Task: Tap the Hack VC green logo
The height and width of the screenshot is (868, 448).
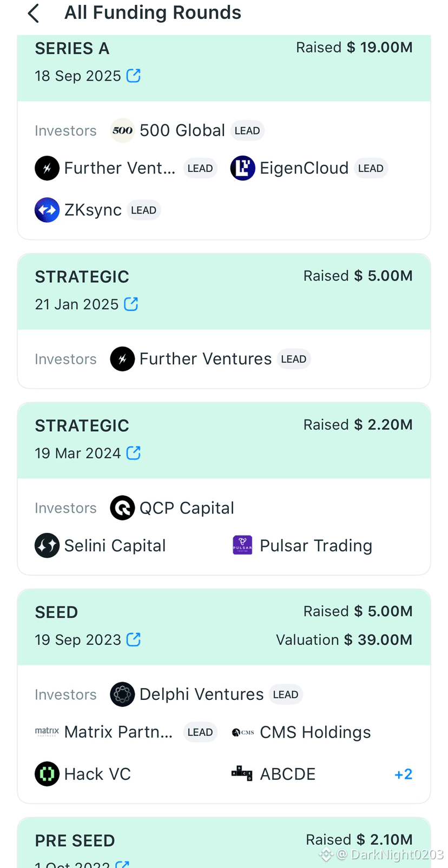Action: (47, 774)
